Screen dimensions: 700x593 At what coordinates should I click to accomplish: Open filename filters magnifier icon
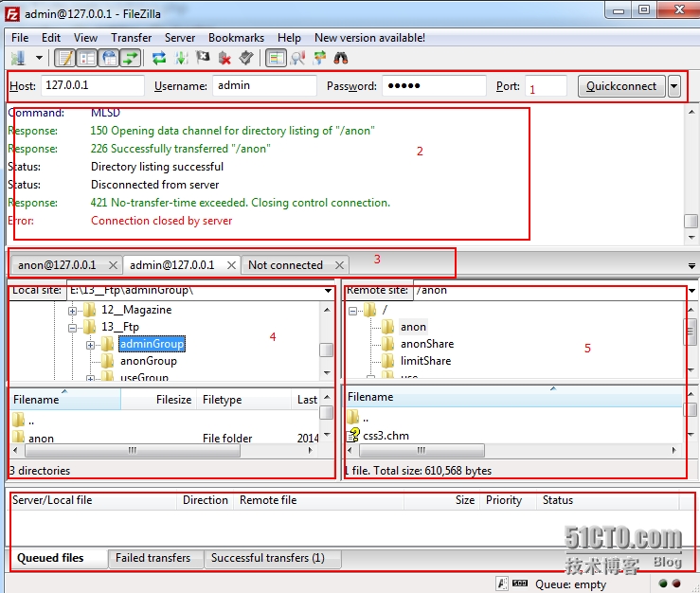pos(297,58)
